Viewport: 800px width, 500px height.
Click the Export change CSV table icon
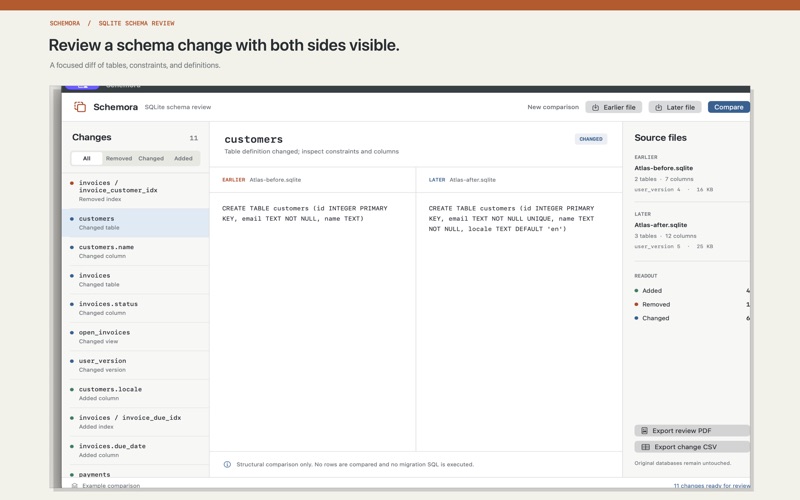[x=645, y=447]
